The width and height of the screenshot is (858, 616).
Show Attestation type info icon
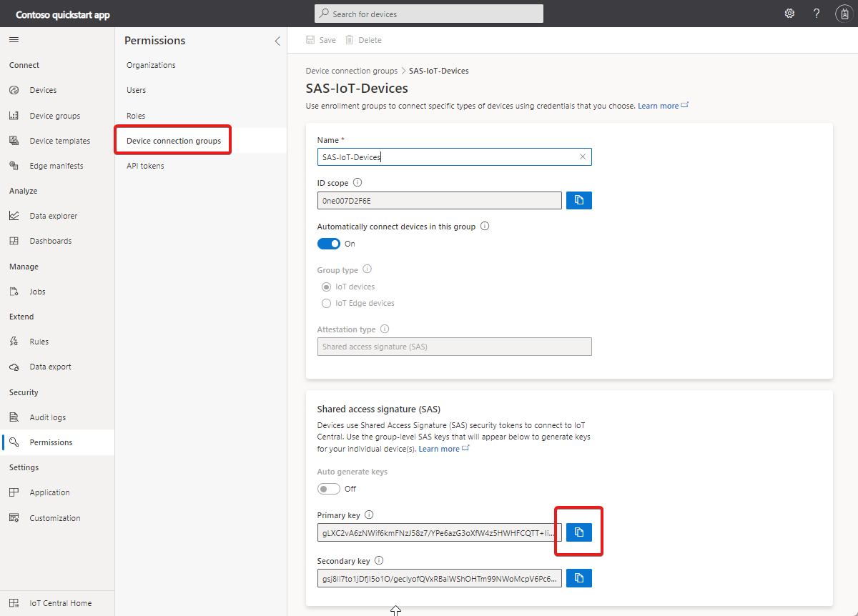(385, 329)
